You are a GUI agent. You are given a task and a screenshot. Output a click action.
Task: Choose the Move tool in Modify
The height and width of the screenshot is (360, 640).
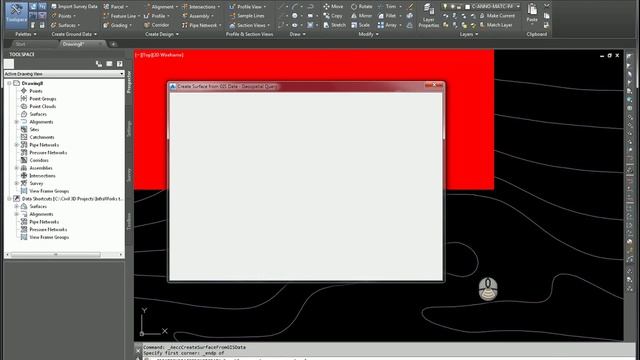333,7
